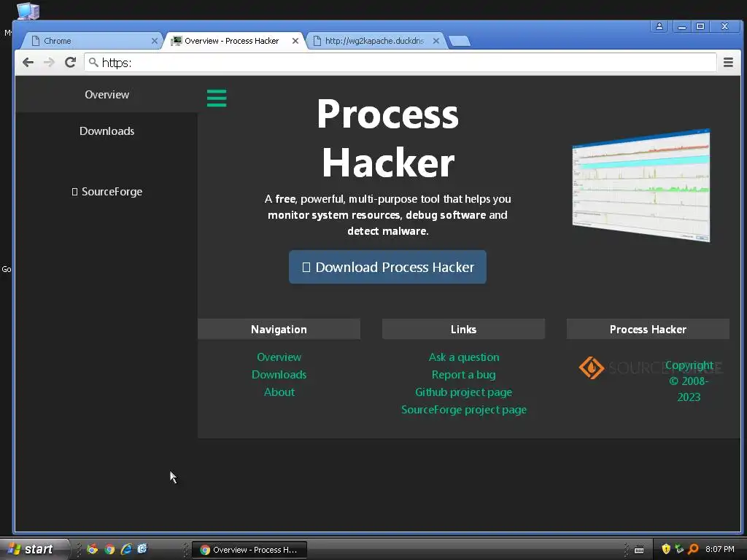Open the Ask a question link
Screen dimensions: 747x560
(x=463, y=357)
